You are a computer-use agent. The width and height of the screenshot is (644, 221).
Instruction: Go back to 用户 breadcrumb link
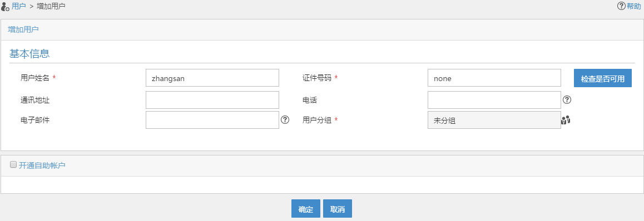click(19, 6)
